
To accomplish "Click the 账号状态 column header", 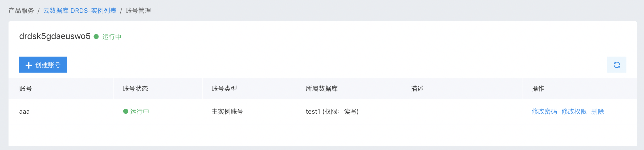I will (x=135, y=89).
